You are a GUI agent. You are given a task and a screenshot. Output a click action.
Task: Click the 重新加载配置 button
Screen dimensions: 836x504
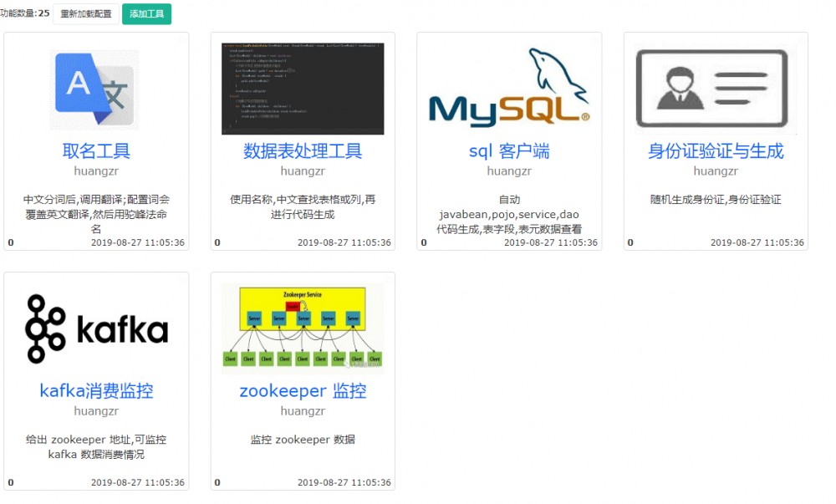[x=87, y=13]
